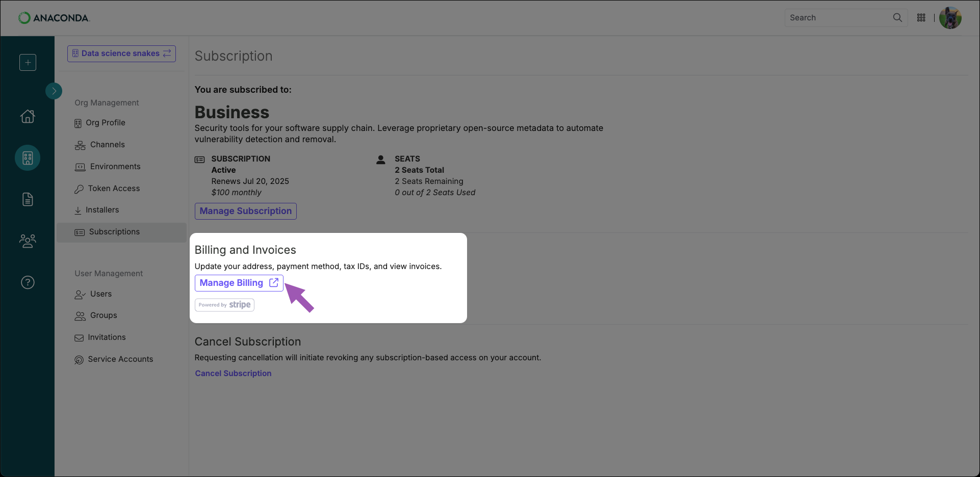Click the Cancel Subscription link
Image resolution: width=980 pixels, height=477 pixels.
(233, 373)
